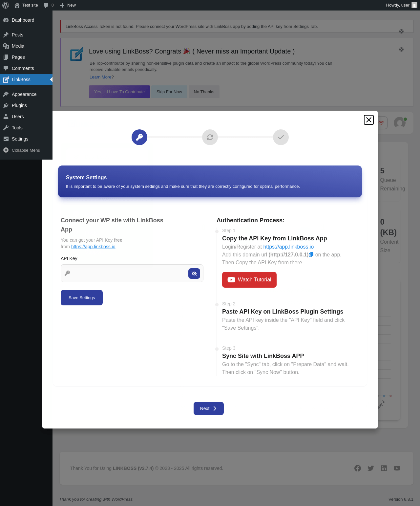Open the comments bubble in admin bar
This screenshot has width=420, height=506.
pyautogui.click(x=49, y=5)
